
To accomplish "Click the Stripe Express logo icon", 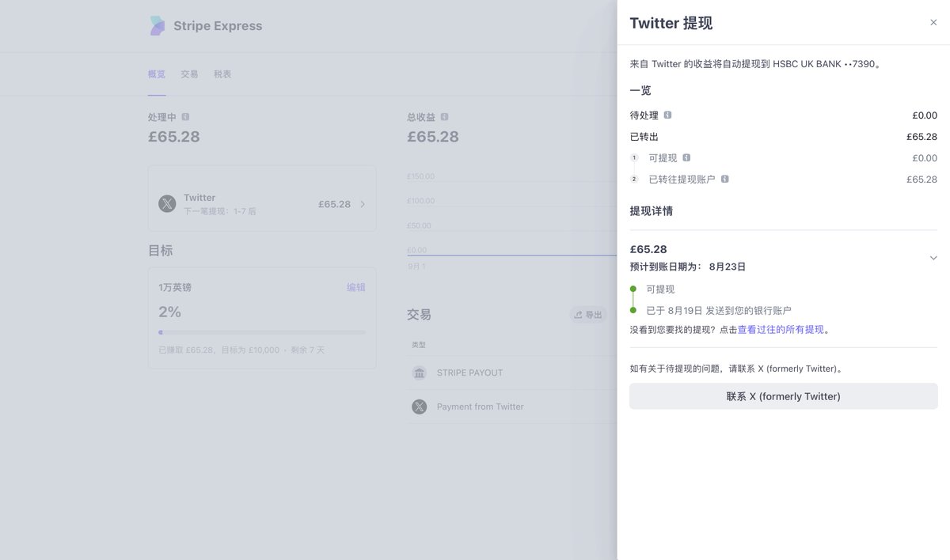I will [x=158, y=26].
